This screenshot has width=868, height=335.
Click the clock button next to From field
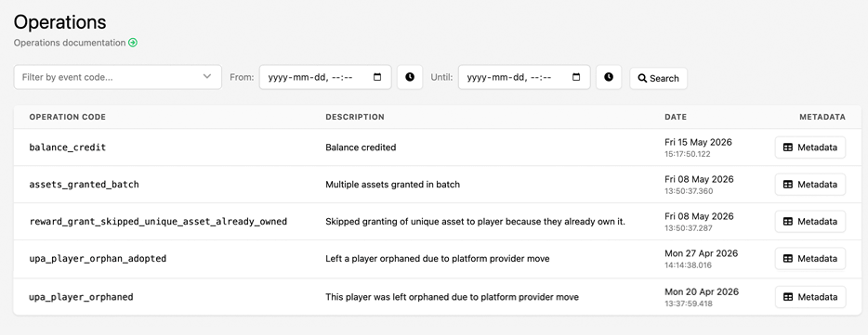(x=410, y=77)
